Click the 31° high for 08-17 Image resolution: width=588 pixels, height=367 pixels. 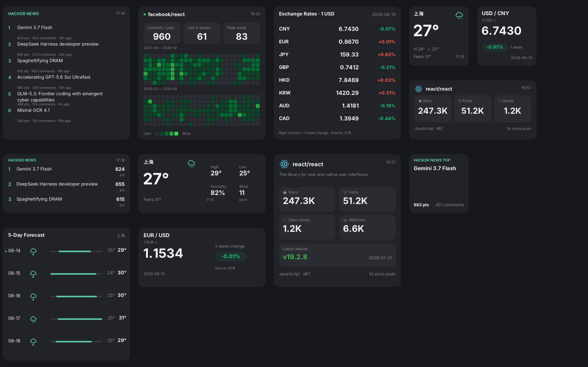122,318
